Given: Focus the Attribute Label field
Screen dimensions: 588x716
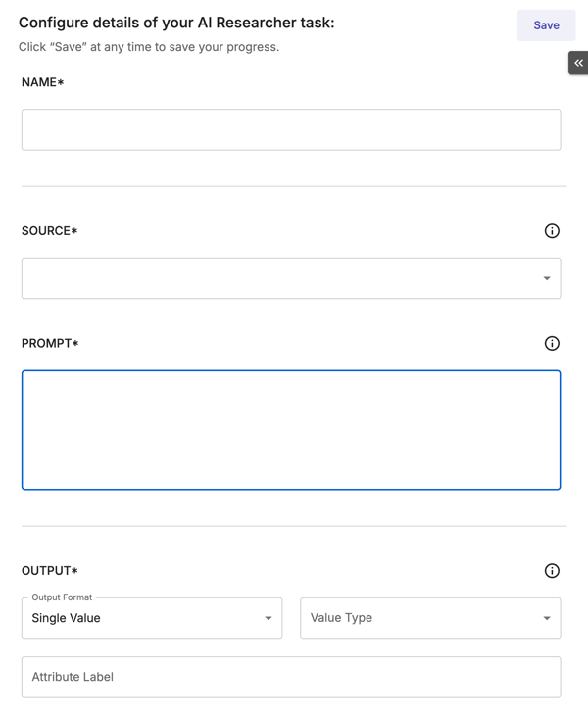Looking at the screenshot, I should (x=291, y=677).
